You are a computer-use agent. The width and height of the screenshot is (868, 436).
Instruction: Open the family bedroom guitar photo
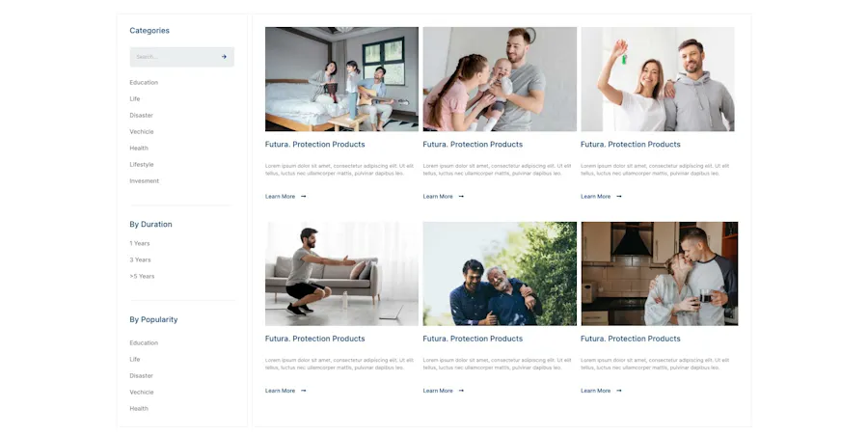pos(341,79)
